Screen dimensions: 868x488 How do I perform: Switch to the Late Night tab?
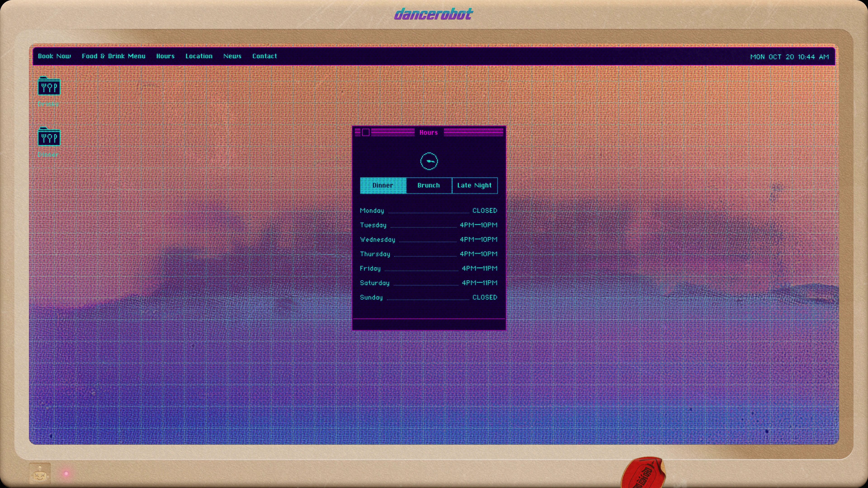474,185
